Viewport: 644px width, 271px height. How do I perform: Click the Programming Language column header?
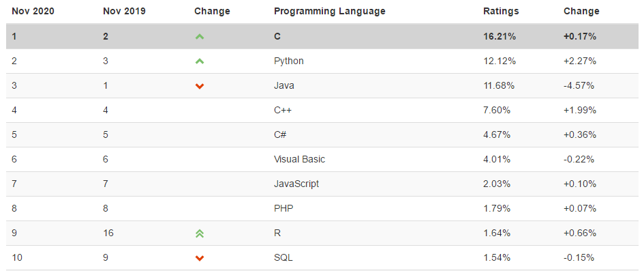[330, 12]
